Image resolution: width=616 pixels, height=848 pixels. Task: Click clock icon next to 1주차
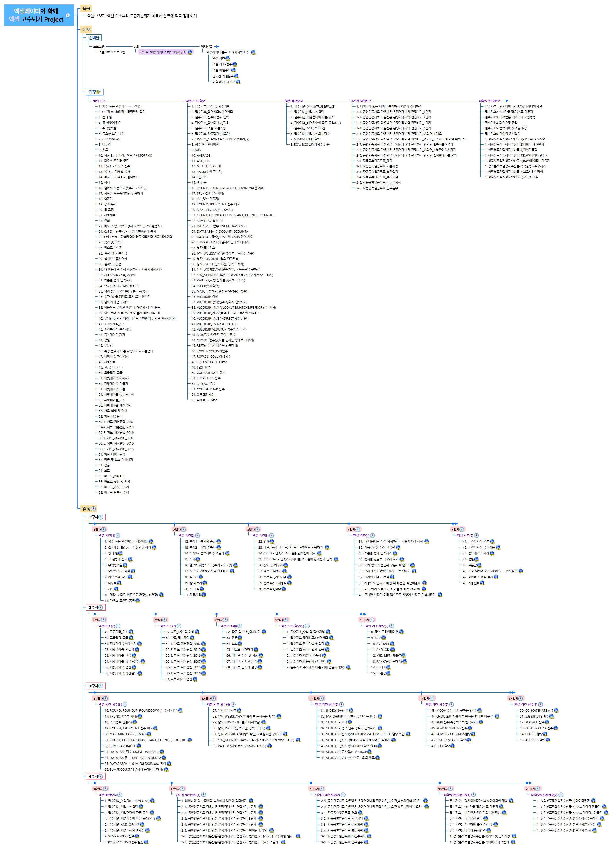(101, 517)
